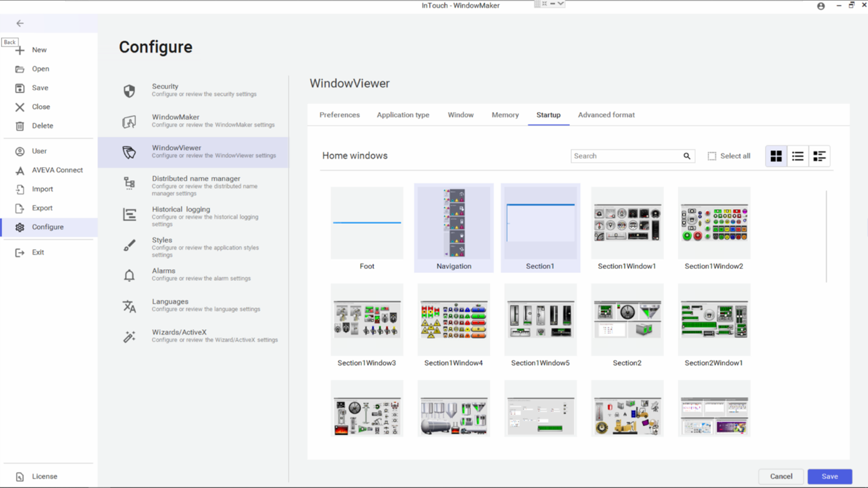Switch to grid thumbnail view
The image size is (868, 488).
776,156
